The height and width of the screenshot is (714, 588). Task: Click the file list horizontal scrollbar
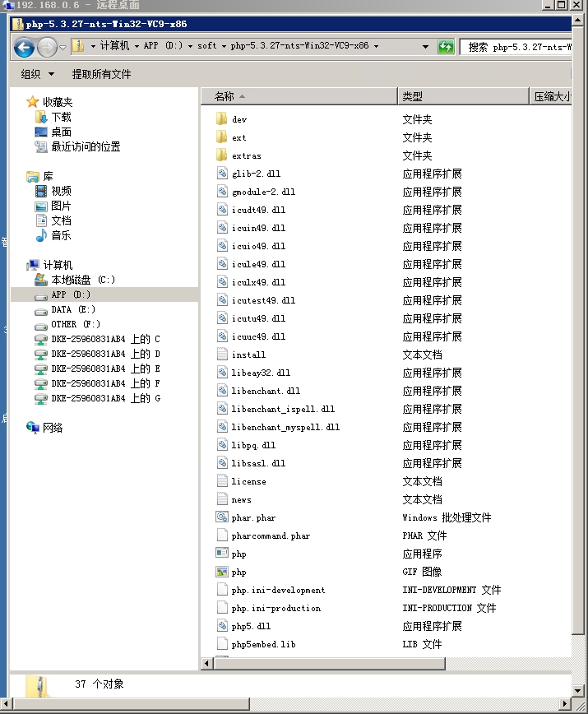click(x=330, y=664)
